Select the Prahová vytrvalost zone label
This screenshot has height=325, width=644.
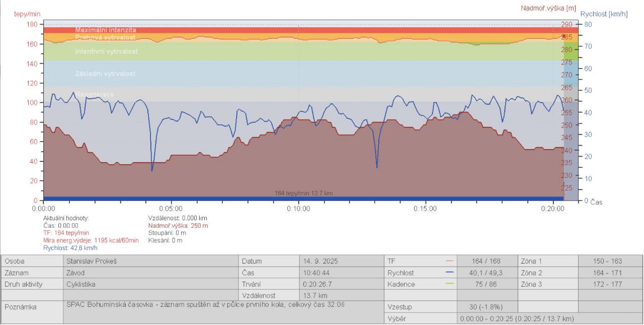pyautogui.click(x=105, y=37)
